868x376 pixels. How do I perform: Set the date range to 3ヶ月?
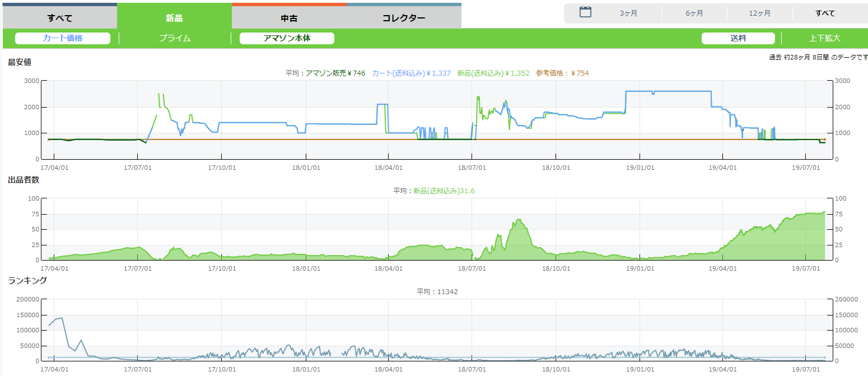tap(628, 13)
